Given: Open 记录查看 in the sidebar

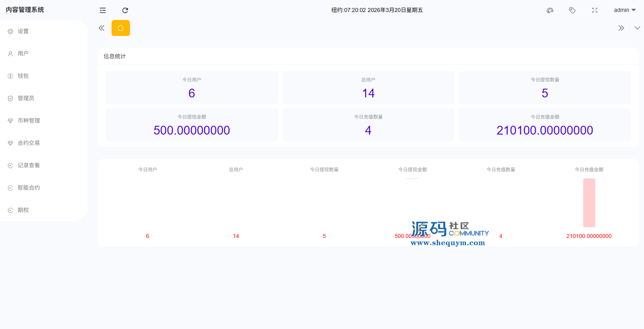Looking at the screenshot, I should click(x=28, y=165).
